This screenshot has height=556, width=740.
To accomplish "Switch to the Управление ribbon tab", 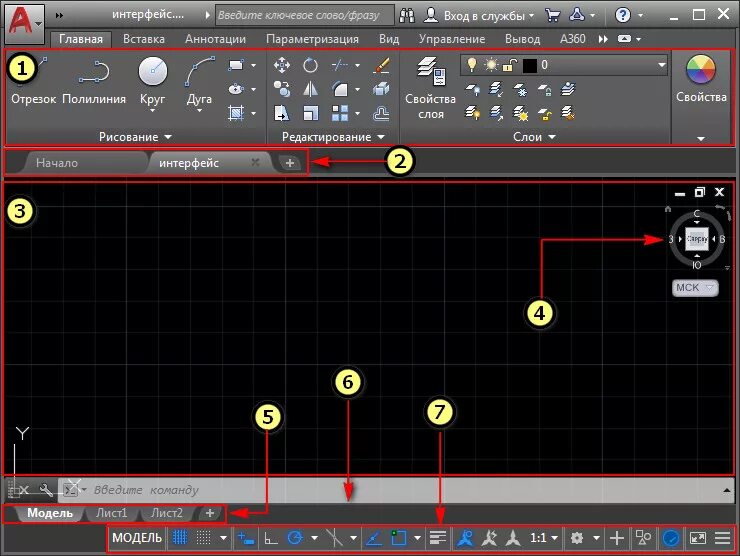I will (x=452, y=39).
